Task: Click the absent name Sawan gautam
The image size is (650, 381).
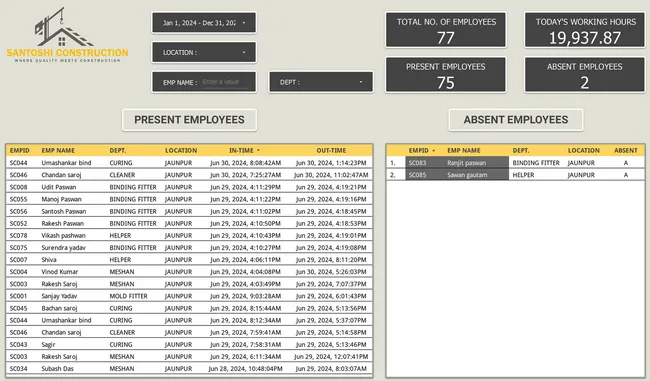Action: [x=467, y=175]
